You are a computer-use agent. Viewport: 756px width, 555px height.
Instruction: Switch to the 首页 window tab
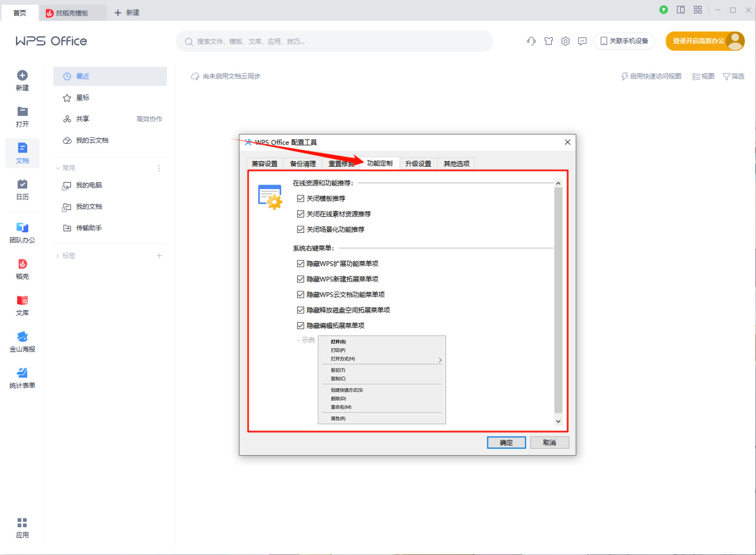19,12
